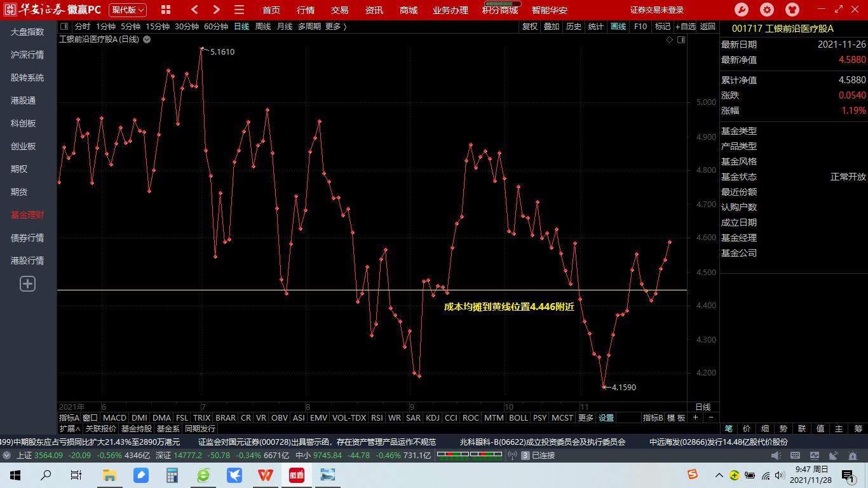Viewport: 868px width, 488px height.
Task: Open the grid layout icon in the title bar
Action: [x=166, y=10]
